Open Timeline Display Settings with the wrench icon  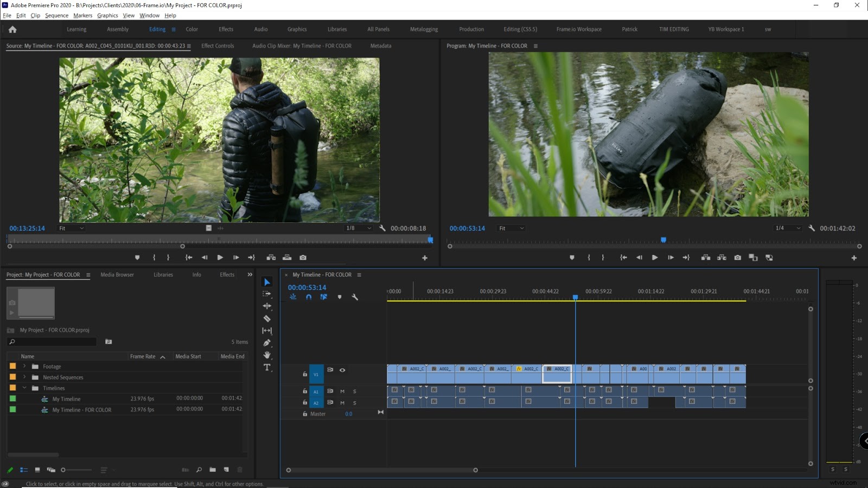[x=355, y=297]
